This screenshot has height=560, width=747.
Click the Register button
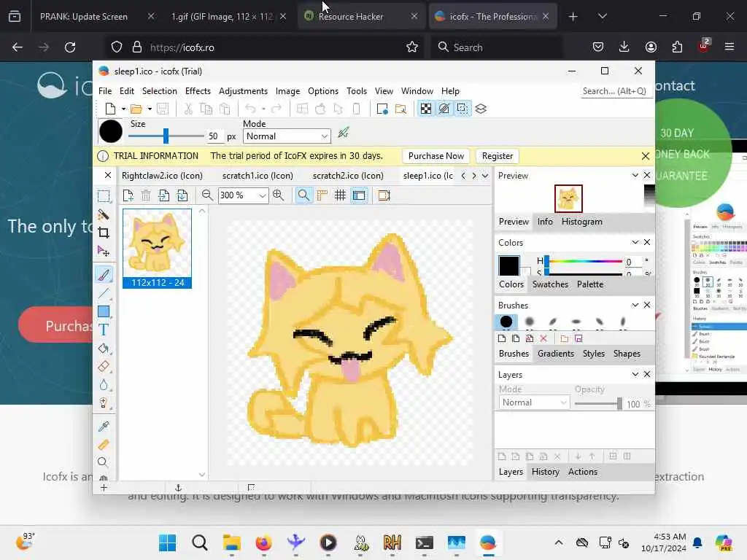pyautogui.click(x=498, y=156)
